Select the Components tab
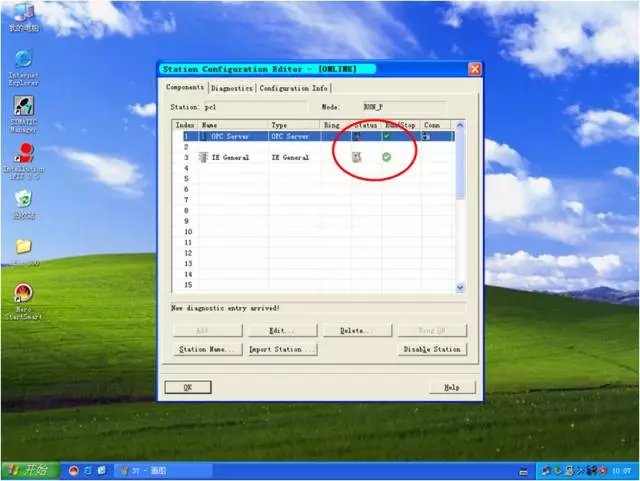The image size is (640, 481). point(185,88)
